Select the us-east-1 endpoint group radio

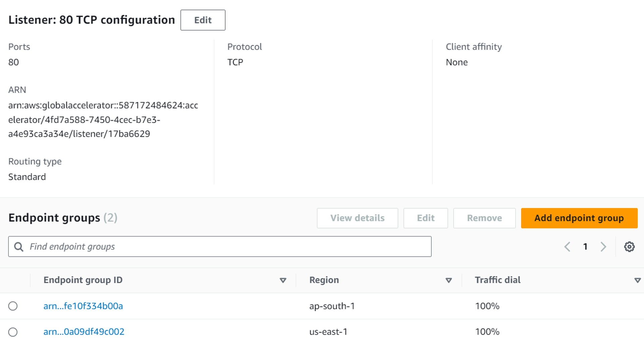[13, 332]
